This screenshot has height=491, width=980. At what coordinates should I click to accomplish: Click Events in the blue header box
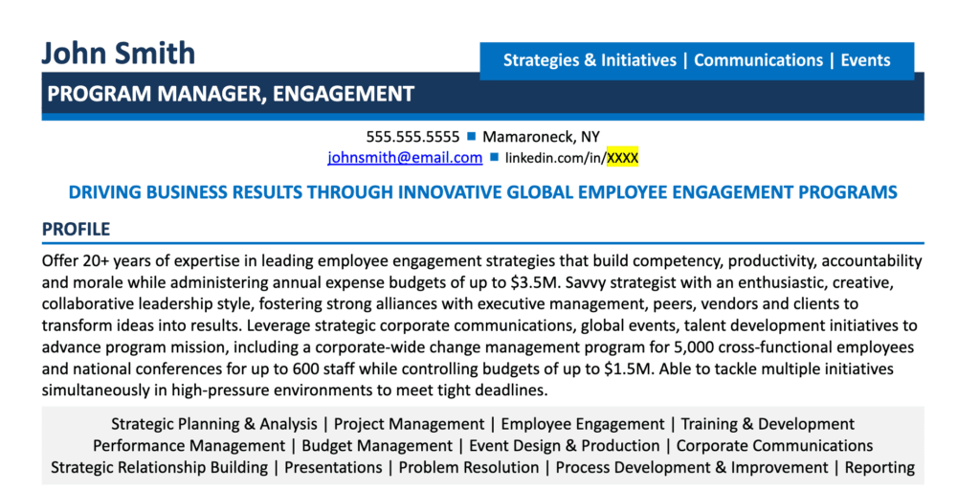(x=865, y=60)
